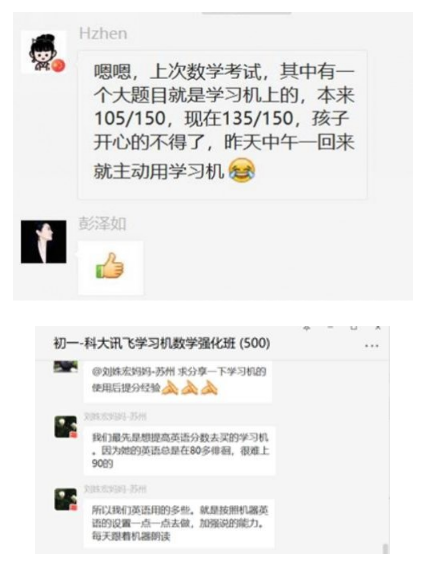432x562 pixels.
Task: Click the scrollbar thumb at chat bottom right
Action: [385, 548]
